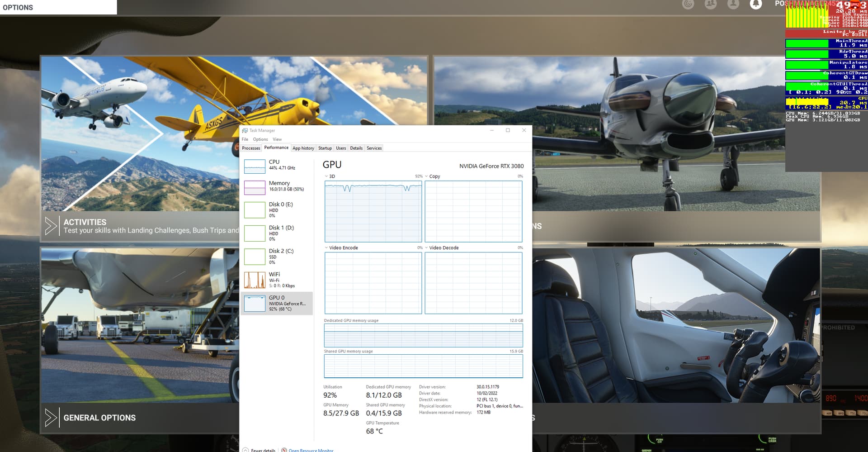This screenshot has height=452, width=868.
Task: Click the GPU 0 mini graph in the sidebar
Action: pyautogui.click(x=255, y=304)
